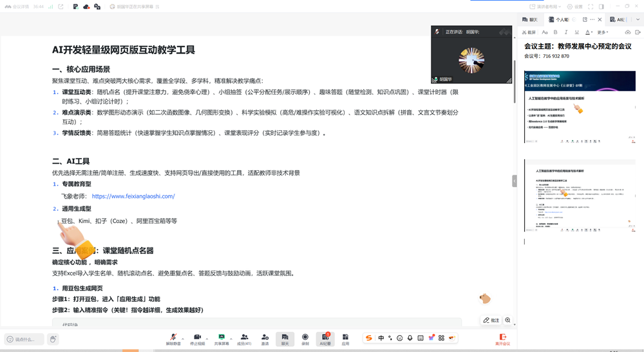Viewport: 644px width, 352px height.
Task: Open AI minutes in bottom toolbar
Action: click(325, 339)
